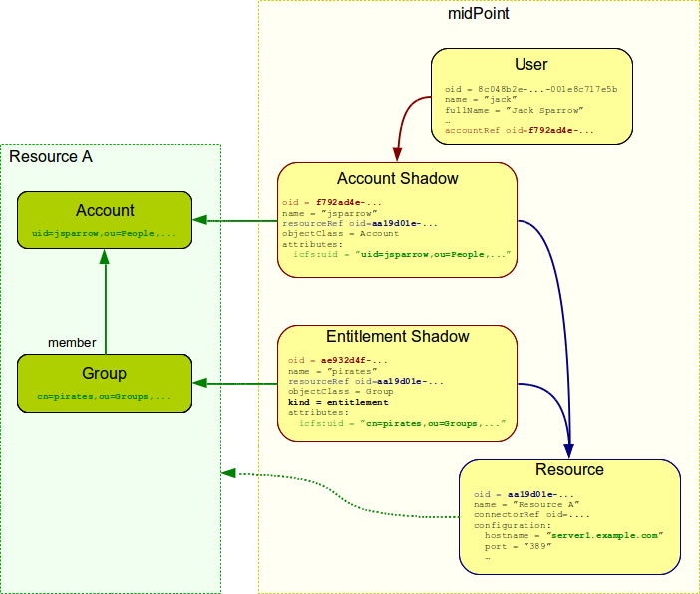
Task: Select the kind = entitlement line
Action: [x=338, y=402]
